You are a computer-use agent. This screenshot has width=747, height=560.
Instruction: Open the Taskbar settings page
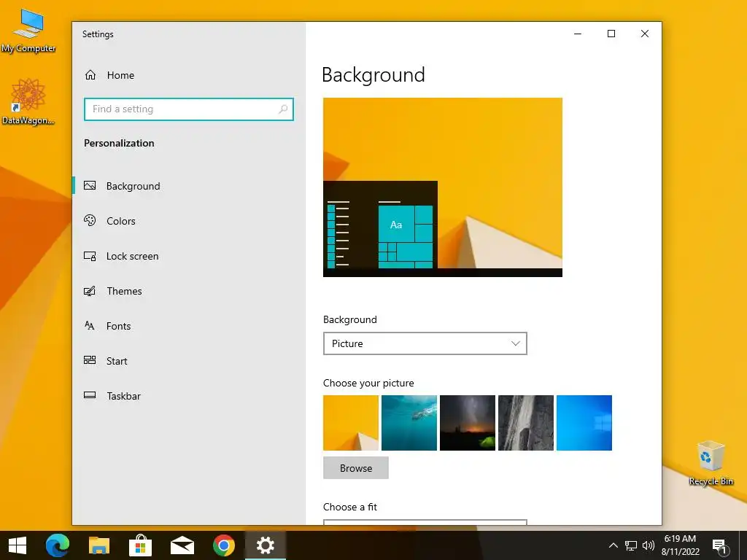[x=124, y=396]
